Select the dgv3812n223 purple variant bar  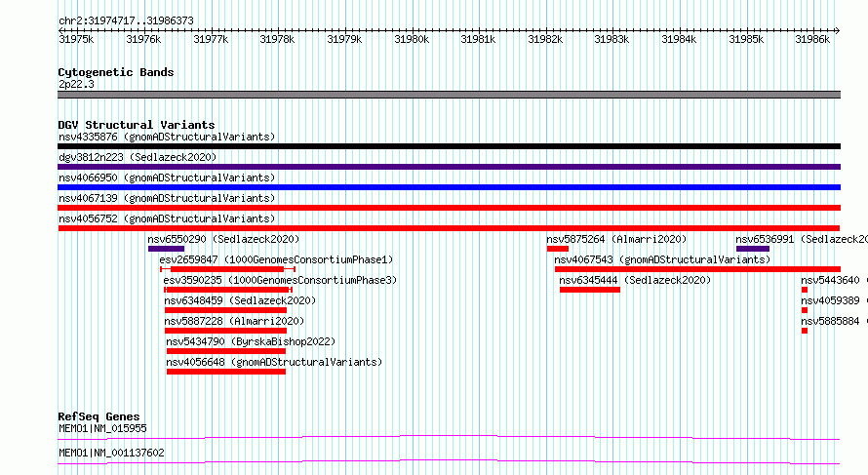[x=449, y=167]
